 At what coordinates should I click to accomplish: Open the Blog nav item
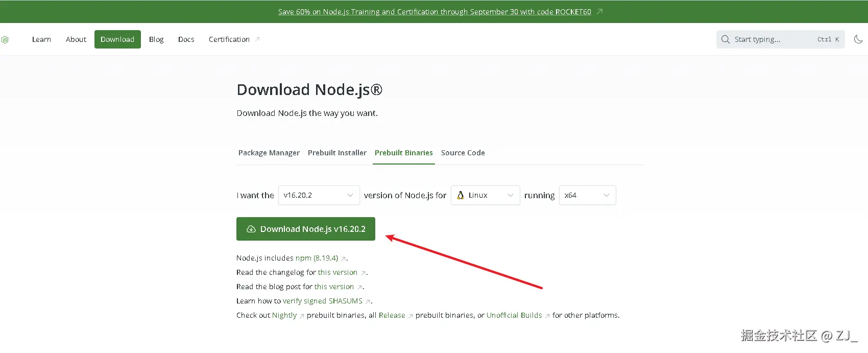point(156,39)
